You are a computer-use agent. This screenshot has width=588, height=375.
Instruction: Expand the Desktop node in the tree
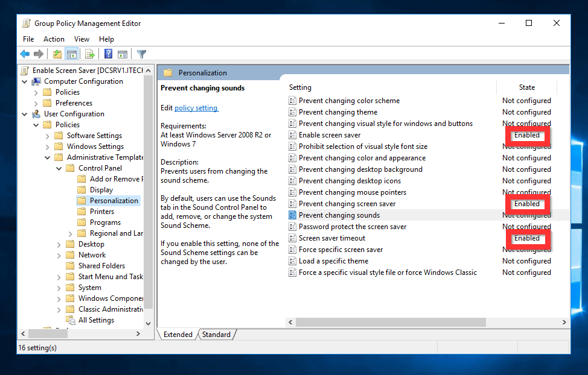59,244
